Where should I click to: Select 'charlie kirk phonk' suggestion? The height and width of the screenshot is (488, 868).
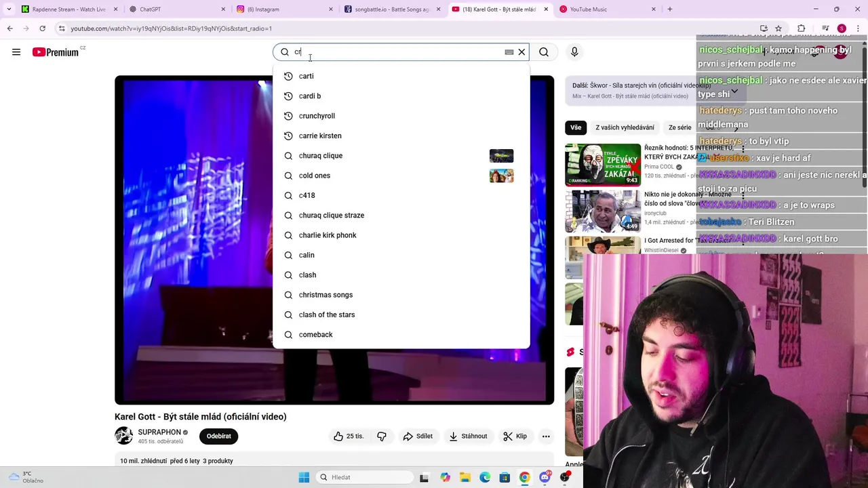pyautogui.click(x=401, y=235)
